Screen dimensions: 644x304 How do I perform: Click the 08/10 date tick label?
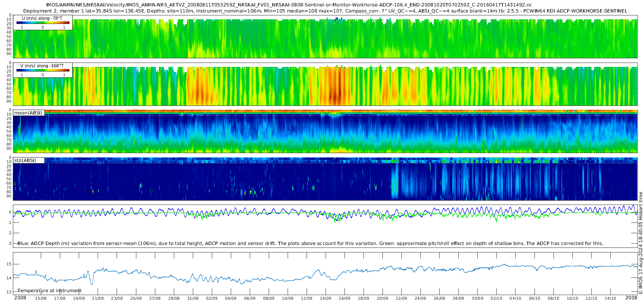[x=553, y=298]
